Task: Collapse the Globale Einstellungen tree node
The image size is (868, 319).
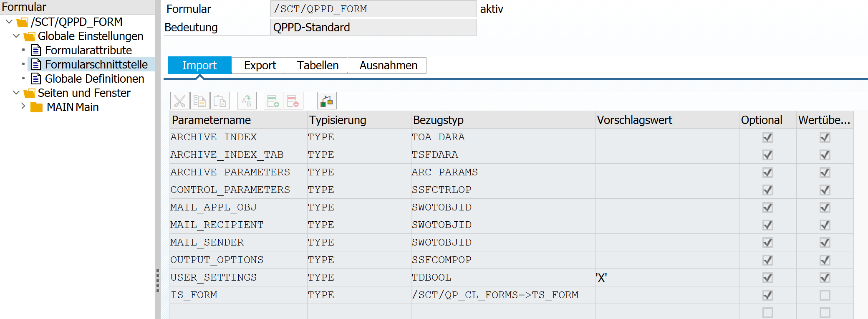Action: pos(16,36)
